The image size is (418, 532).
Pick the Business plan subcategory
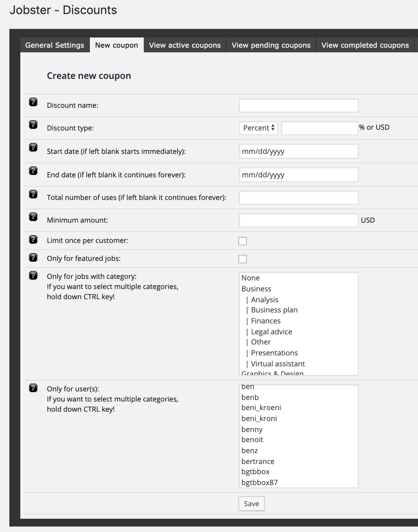[299, 310]
